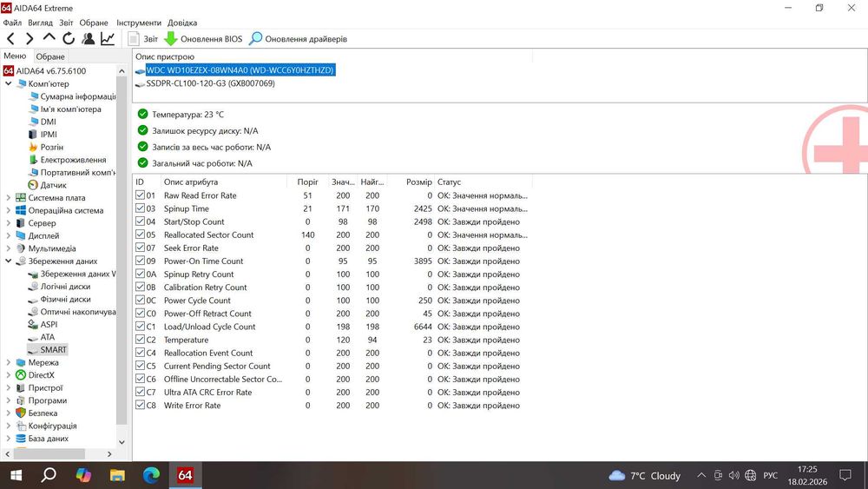Switch to the Меню tab

[x=15, y=56]
